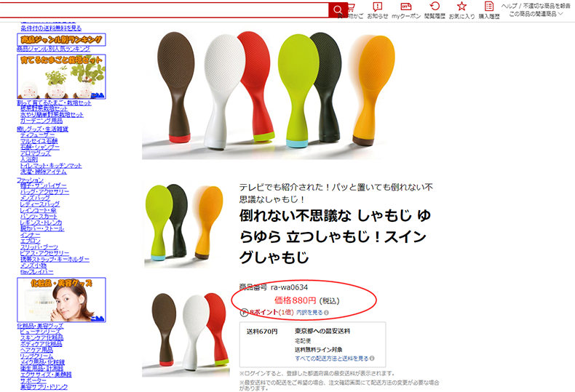
Task: Open the 条件付の送料無料を見る link
Action: coord(51,28)
